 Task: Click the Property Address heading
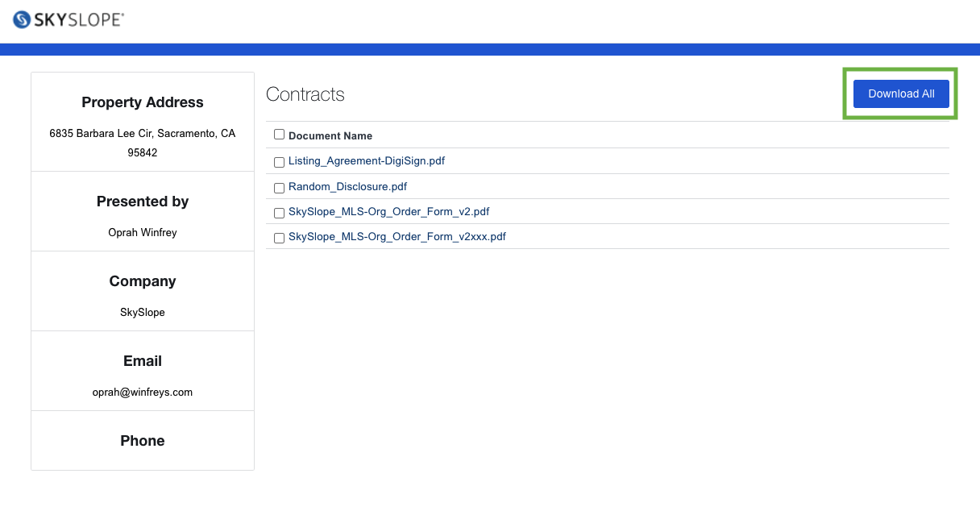(x=143, y=102)
